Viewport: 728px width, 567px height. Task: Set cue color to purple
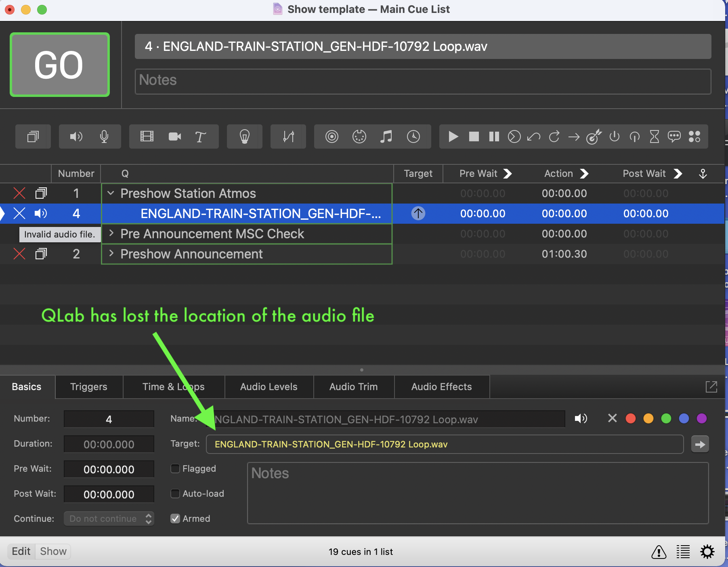(702, 418)
